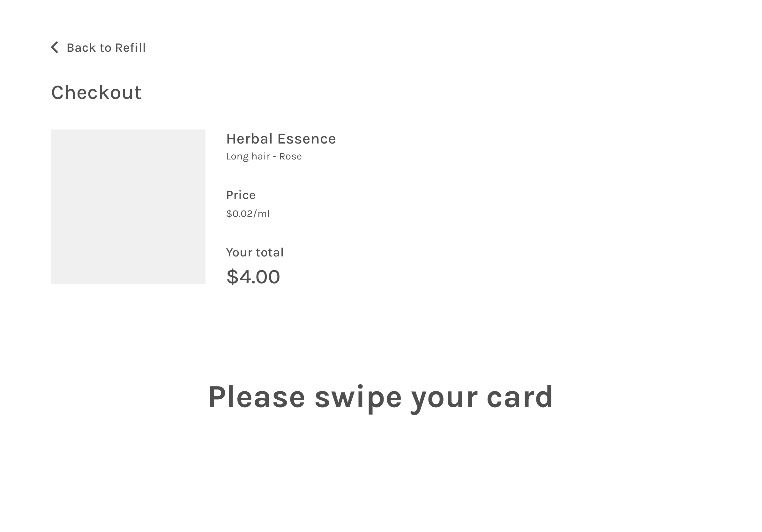
Task: Click the word Rose in the variant
Action: tap(290, 156)
